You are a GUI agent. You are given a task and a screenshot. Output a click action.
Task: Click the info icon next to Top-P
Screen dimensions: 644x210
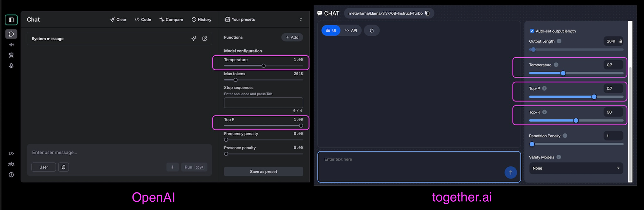click(x=544, y=88)
